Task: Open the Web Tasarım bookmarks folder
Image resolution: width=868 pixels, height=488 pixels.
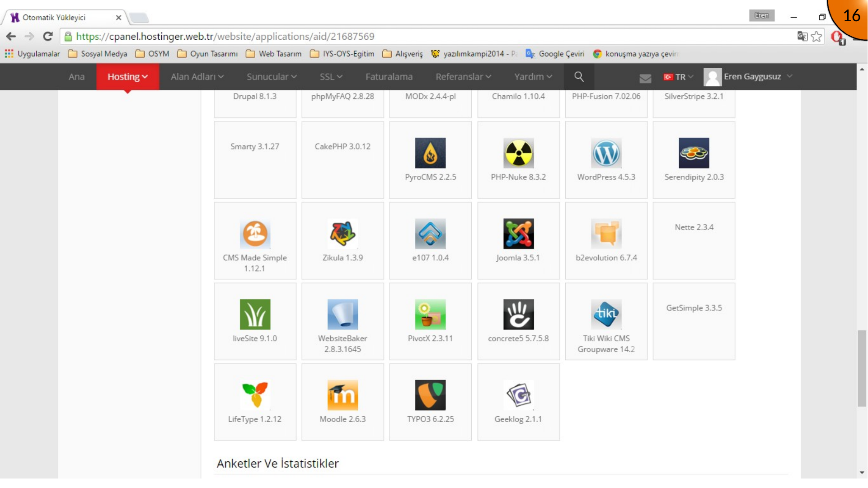Action: click(274, 54)
